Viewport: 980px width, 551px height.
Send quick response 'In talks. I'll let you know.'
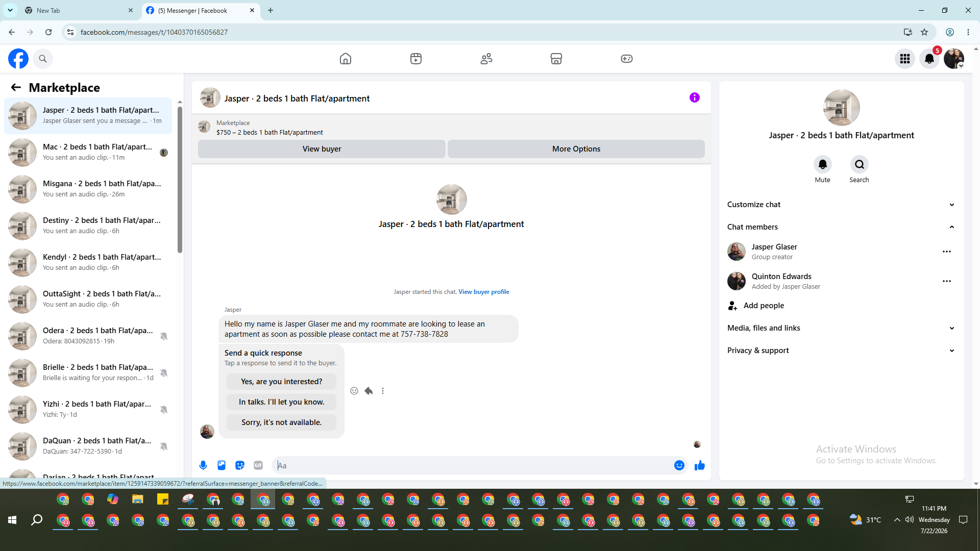pos(282,402)
